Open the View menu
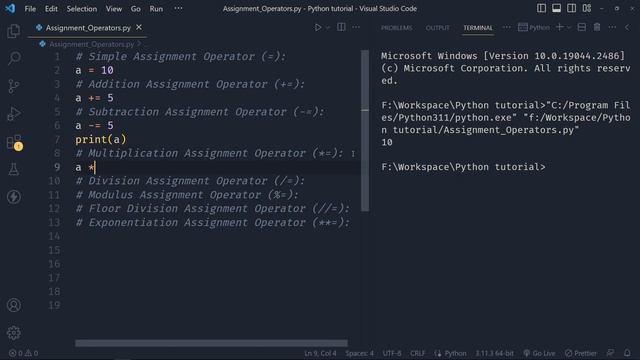Screen dimensions: 640x360 [x=113, y=9]
